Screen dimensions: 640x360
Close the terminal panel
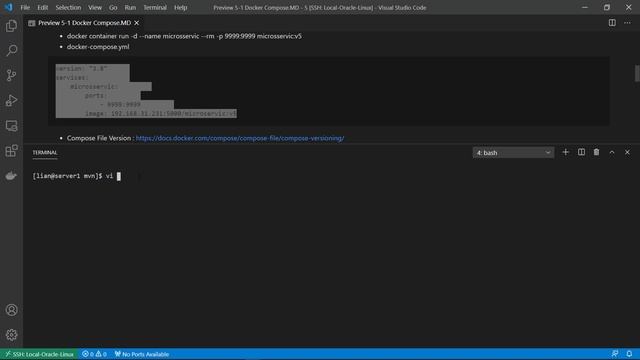[627, 152]
